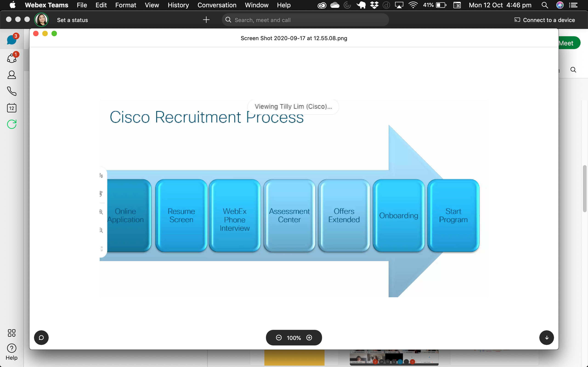Open the Conversation menu
This screenshot has height=367, width=588.
tap(217, 5)
